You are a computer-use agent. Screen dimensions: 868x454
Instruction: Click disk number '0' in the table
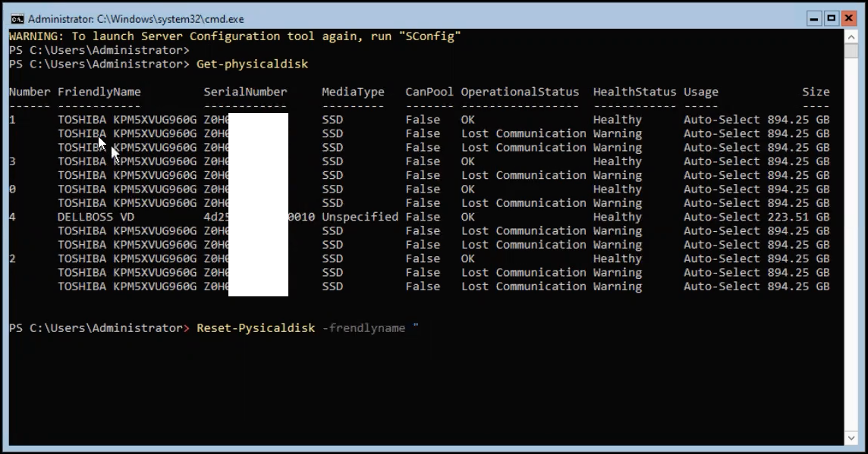[13, 189]
